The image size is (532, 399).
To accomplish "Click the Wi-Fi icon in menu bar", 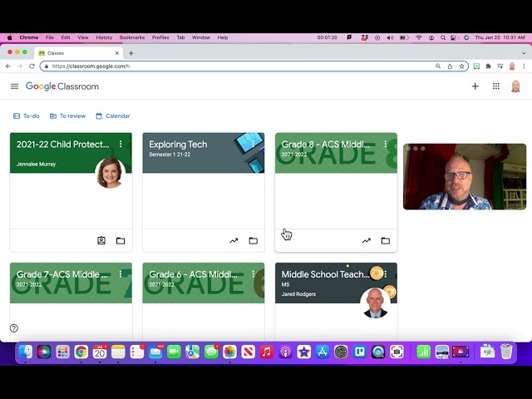I will click(419, 37).
